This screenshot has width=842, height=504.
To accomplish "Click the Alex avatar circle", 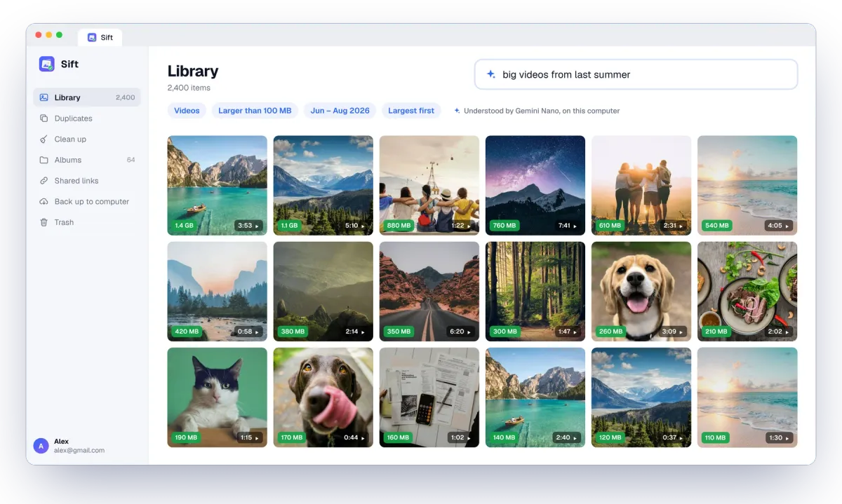I will 41,446.
